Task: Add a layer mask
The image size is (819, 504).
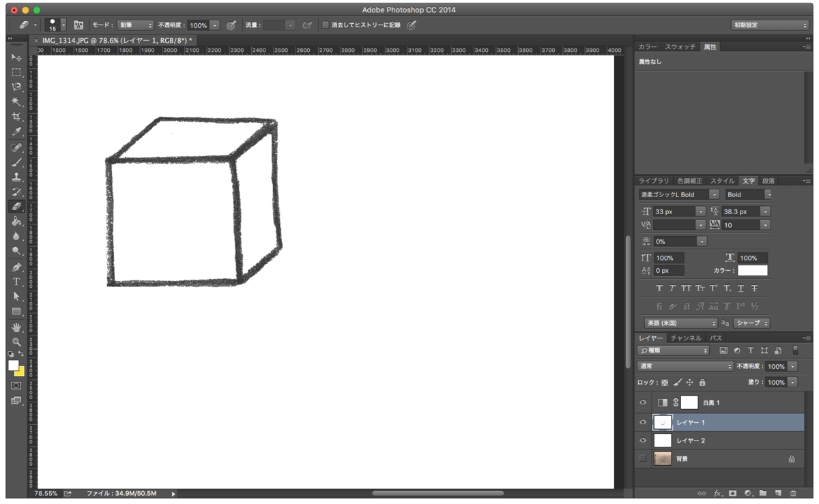Action: 733,493
